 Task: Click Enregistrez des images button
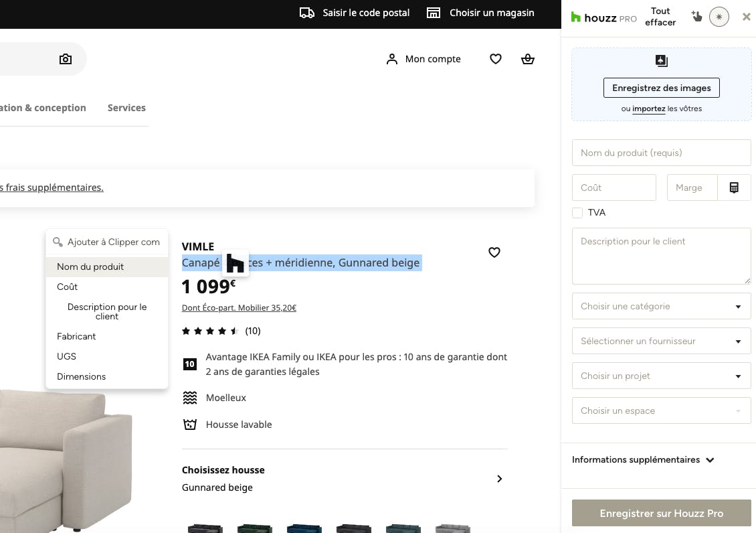(661, 88)
